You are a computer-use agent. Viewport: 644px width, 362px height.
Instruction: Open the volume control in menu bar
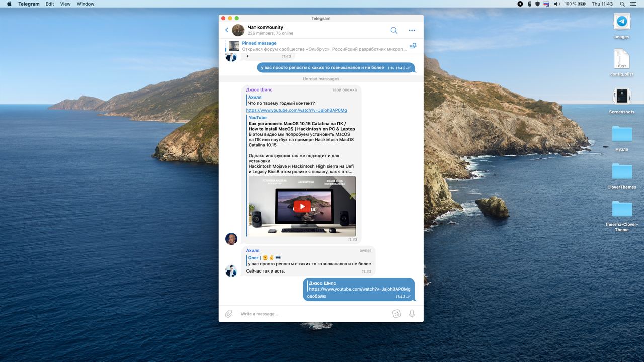tap(557, 4)
